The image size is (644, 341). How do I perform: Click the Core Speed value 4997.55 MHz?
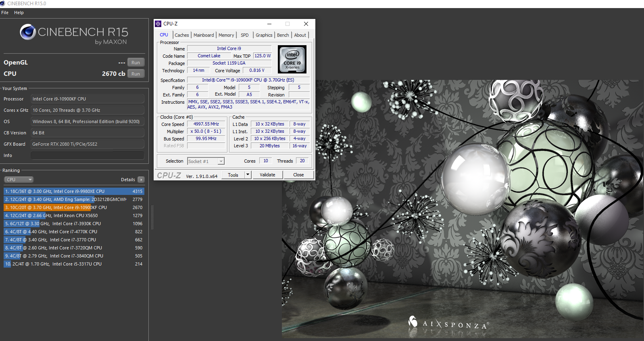click(x=206, y=124)
